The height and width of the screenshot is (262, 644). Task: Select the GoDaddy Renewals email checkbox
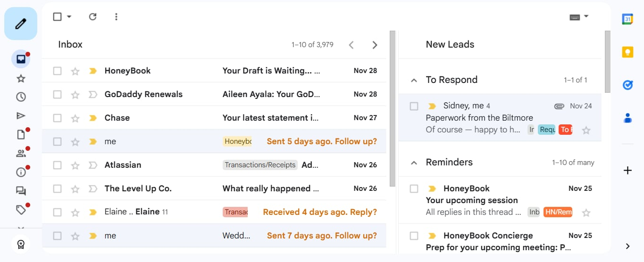(x=58, y=95)
